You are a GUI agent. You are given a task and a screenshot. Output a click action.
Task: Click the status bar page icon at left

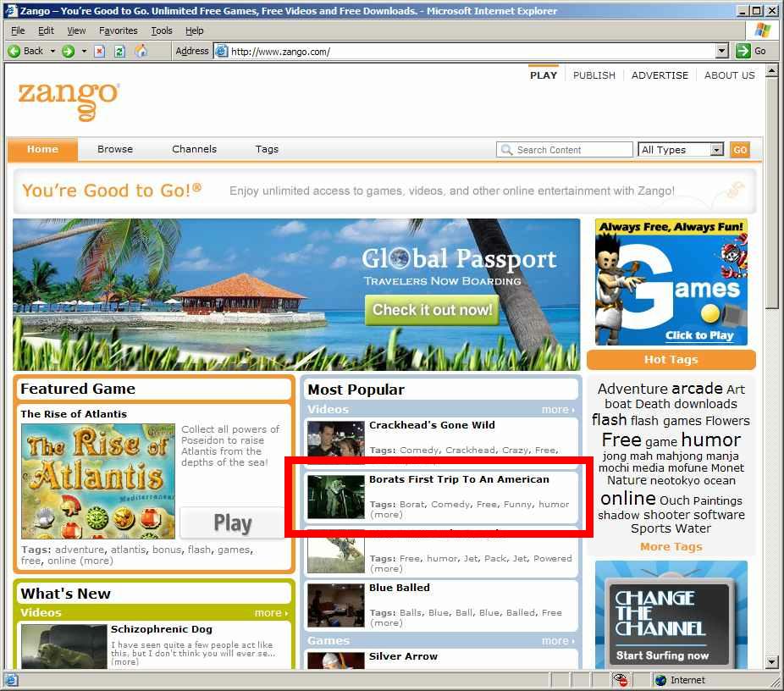(x=11, y=680)
